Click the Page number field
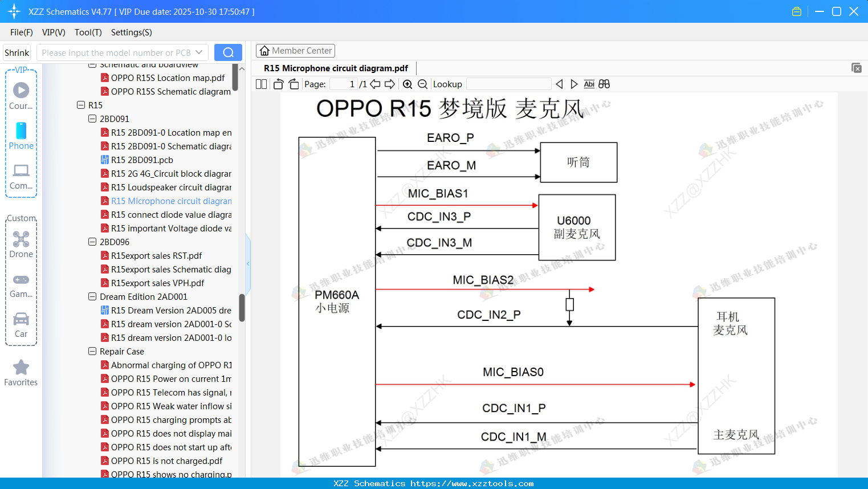This screenshot has height=489, width=868. (x=344, y=84)
